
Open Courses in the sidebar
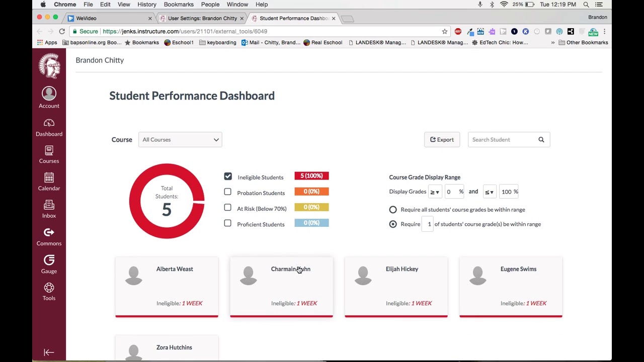pos(49,155)
